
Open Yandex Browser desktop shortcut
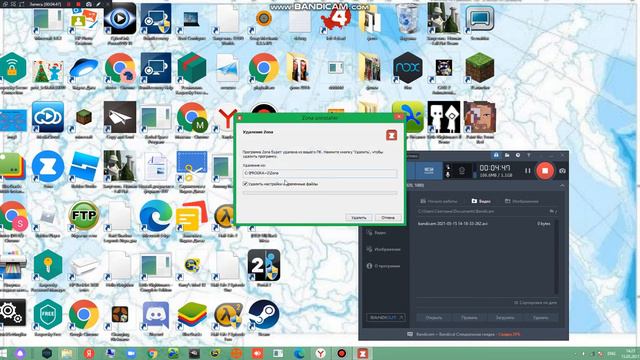click(227, 118)
